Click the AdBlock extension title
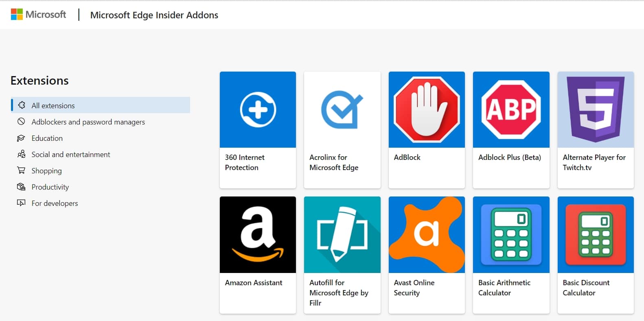The image size is (644, 321). tap(407, 157)
